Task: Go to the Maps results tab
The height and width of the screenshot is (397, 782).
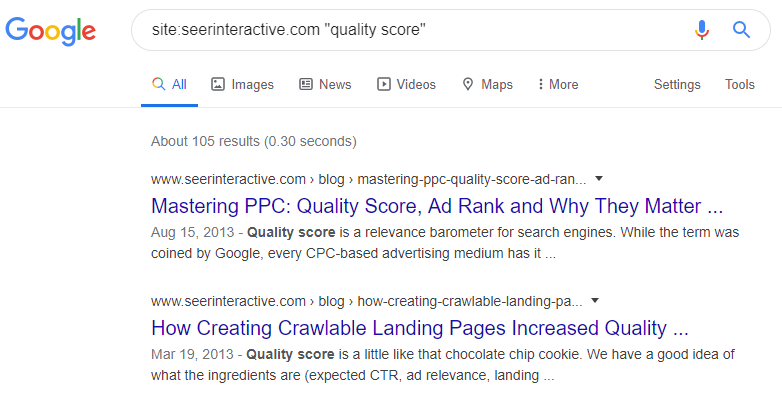Action: [487, 84]
